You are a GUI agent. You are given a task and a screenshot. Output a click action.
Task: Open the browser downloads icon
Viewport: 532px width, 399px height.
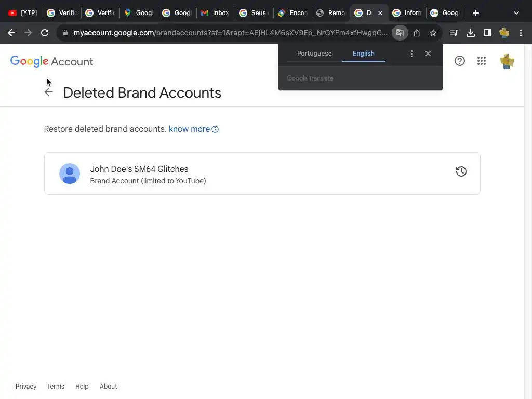coord(471,33)
